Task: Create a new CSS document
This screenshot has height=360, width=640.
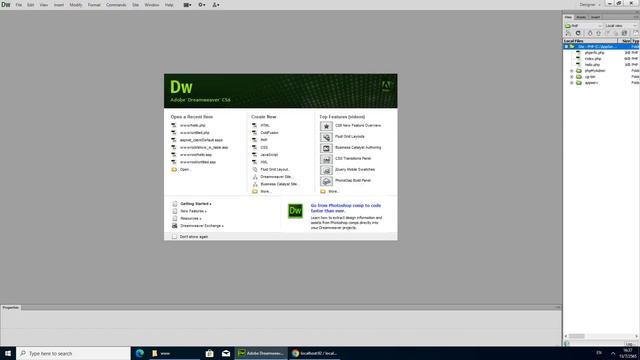Action: 264,147
